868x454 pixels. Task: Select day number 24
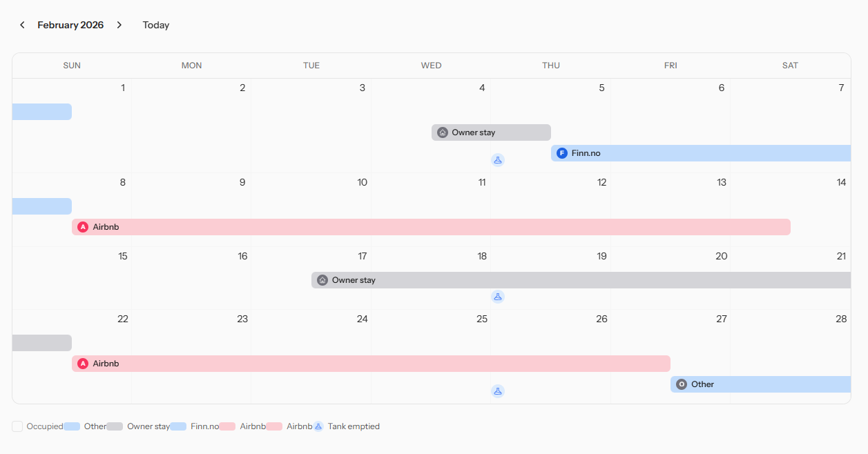[x=362, y=319]
